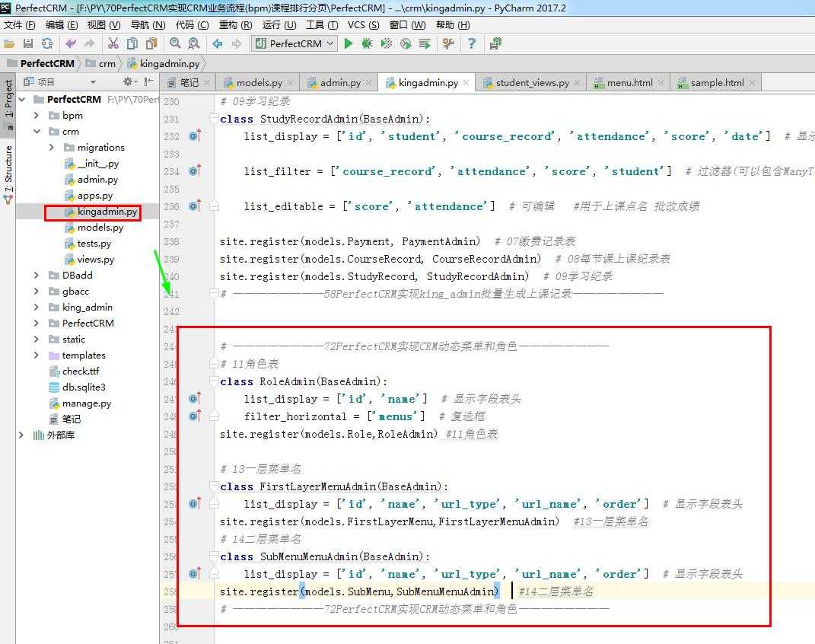Viewport: 815px width, 644px height.
Task: Click the Open folder toolbar icon
Action: tap(9, 43)
